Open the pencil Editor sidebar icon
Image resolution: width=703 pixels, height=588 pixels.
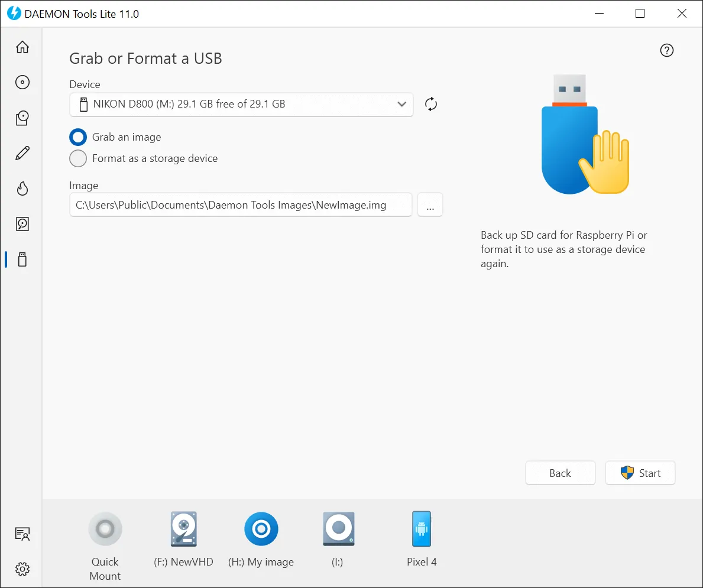[x=22, y=153]
